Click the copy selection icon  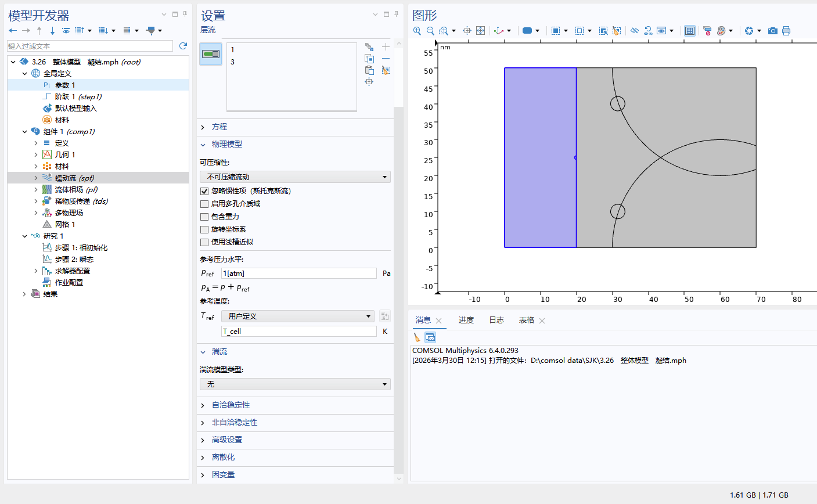point(369,59)
